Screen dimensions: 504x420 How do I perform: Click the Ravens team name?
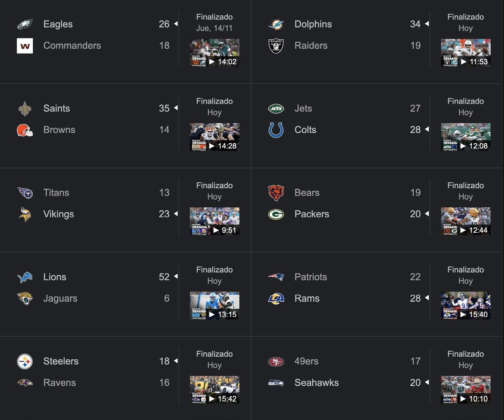point(59,383)
